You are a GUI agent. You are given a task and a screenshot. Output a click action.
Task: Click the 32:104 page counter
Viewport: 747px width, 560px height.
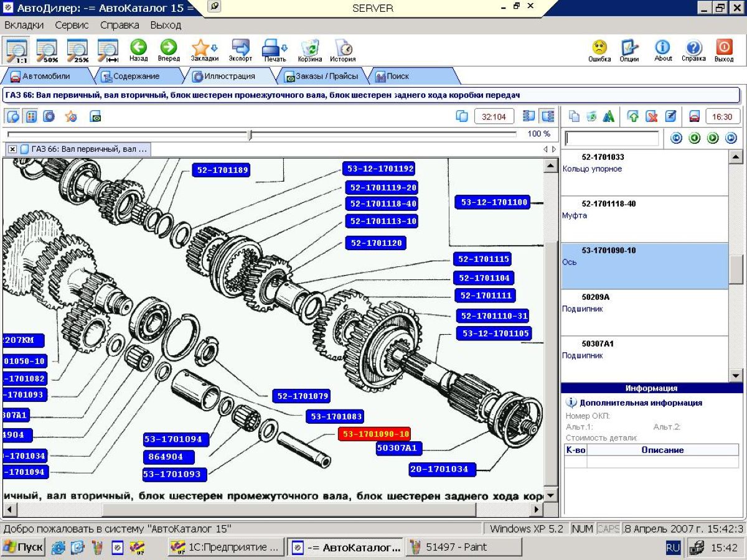(494, 116)
